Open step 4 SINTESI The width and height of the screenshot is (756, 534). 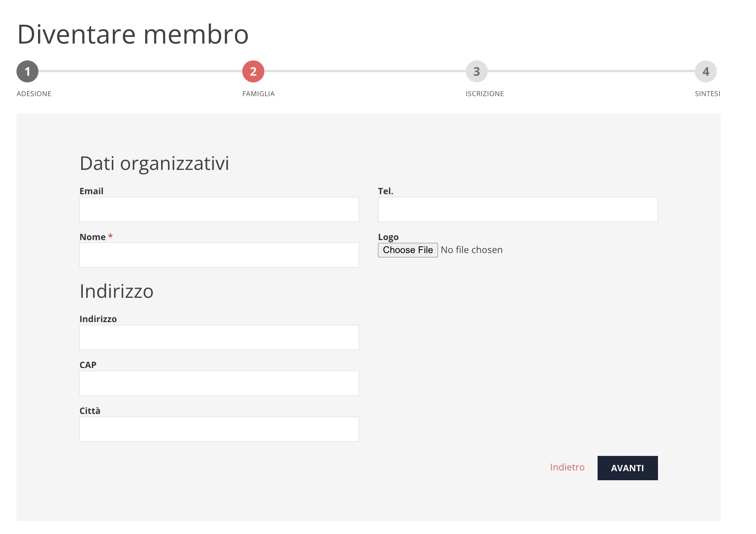(x=705, y=72)
